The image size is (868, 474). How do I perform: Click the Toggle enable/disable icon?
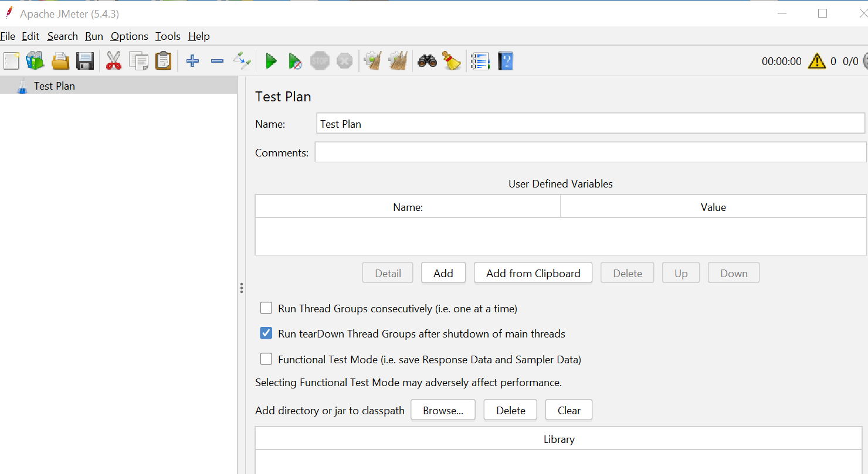[242, 61]
